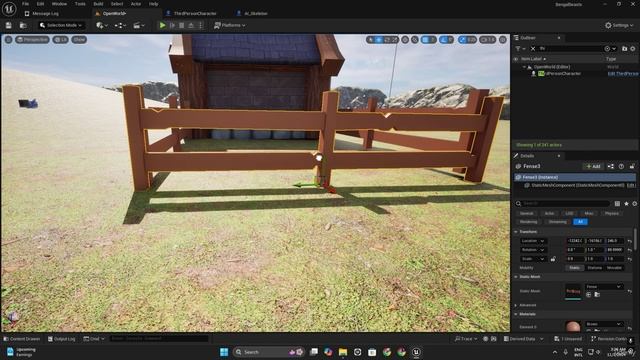Screen dimensions: 640x360
Task: Select the Physics filter in Details
Action: 611,213
